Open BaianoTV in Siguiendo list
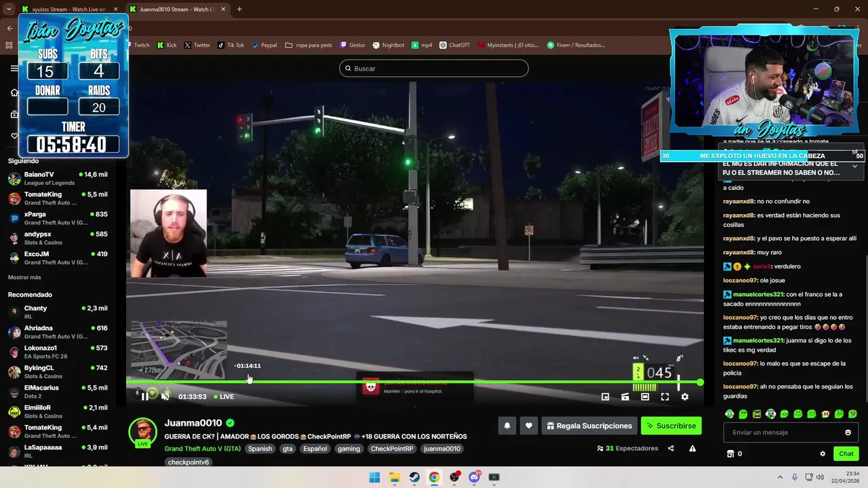868x488 pixels. click(x=58, y=178)
